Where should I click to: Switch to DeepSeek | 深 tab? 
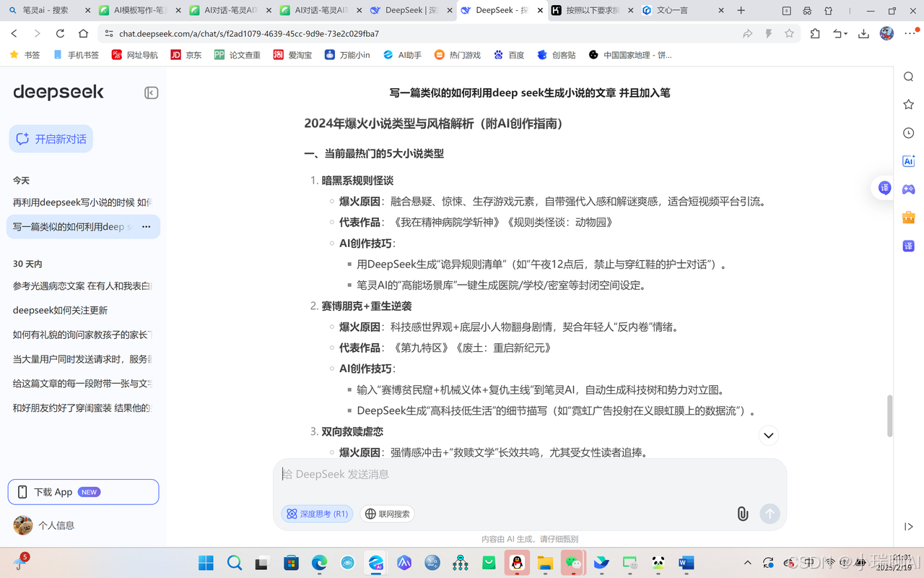[x=411, y=11]
